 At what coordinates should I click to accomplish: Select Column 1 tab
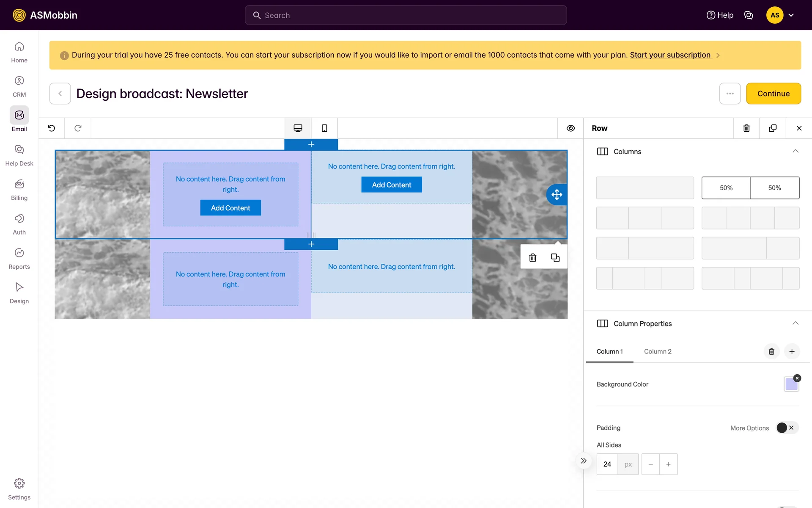click(609, 351)
